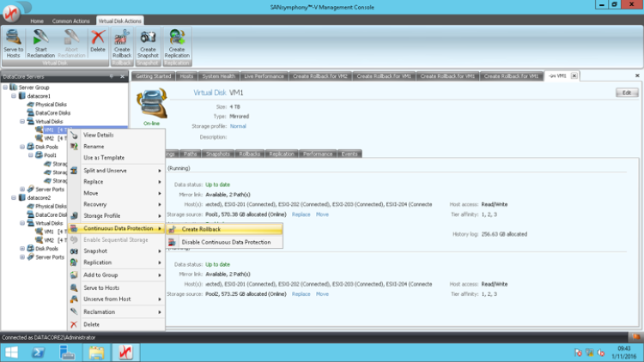Switch to the Common Actions ribbon tab
This screenshot has width=644, height=362.
(73, 20)
